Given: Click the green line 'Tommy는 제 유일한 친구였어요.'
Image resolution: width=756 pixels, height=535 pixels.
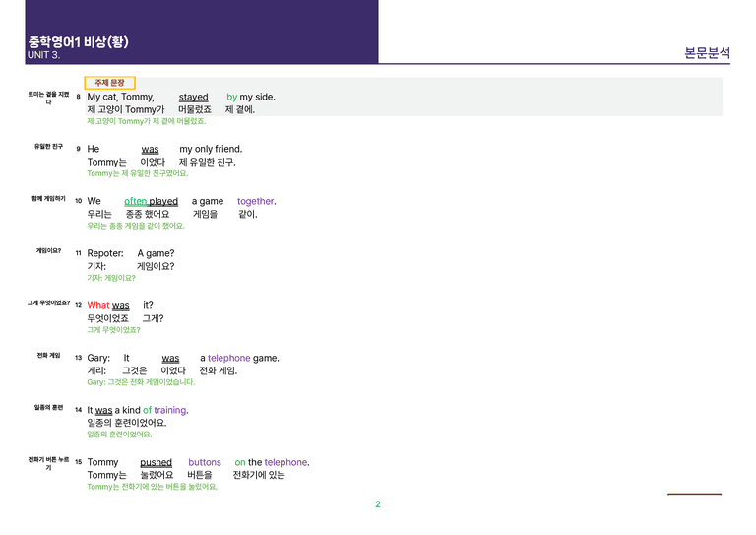Looking at the screenshot, I should click(x=138, y=173).
